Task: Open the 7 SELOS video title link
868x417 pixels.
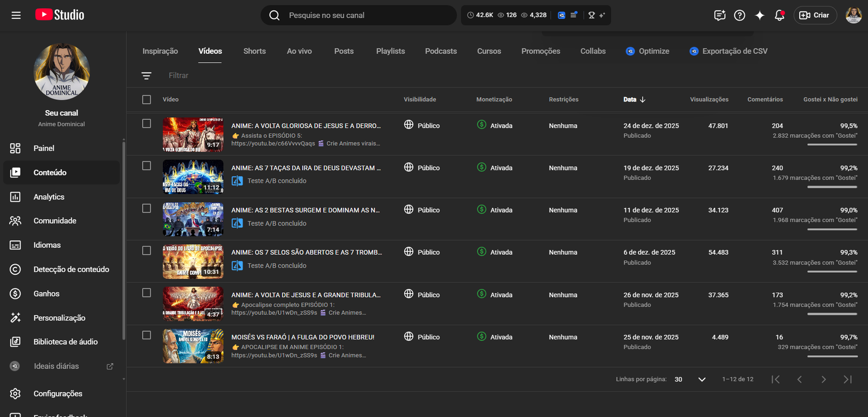Action: click(307, 252)
